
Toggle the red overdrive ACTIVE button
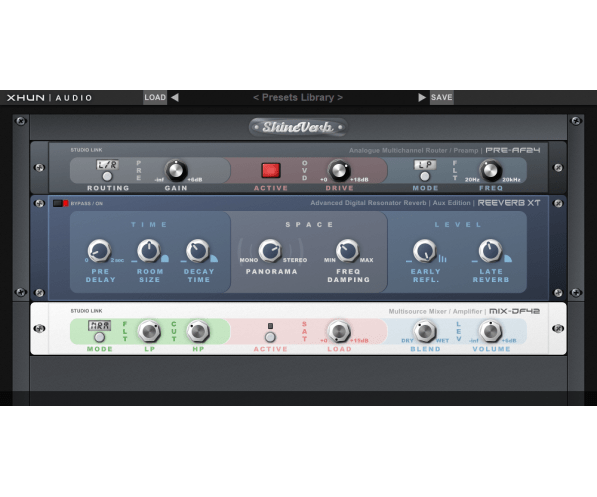click(271, 170)
